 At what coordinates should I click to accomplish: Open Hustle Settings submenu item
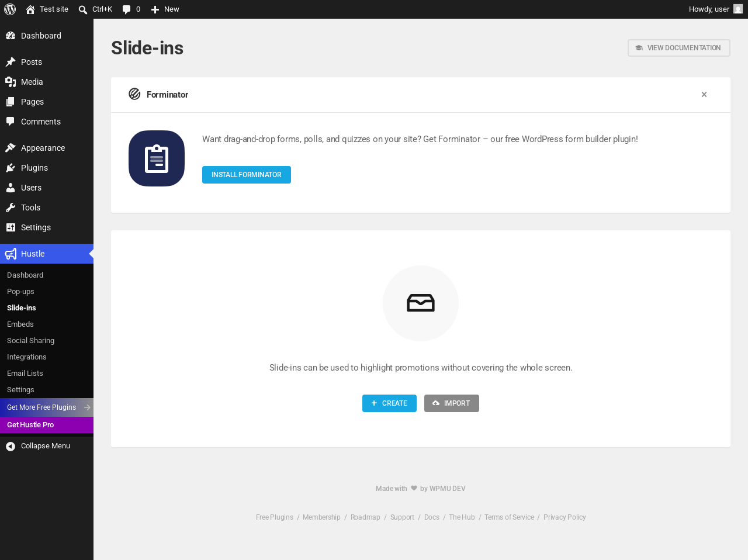(x=20, y=390)
